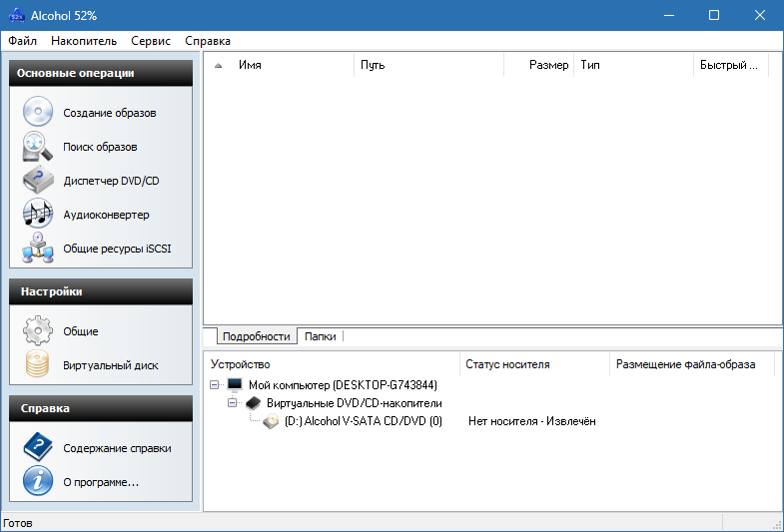Viewport: 784px width, 532px height.
Task: Click the Нет носителя - Извлечён status text
Action: click(x=532, y=421)
